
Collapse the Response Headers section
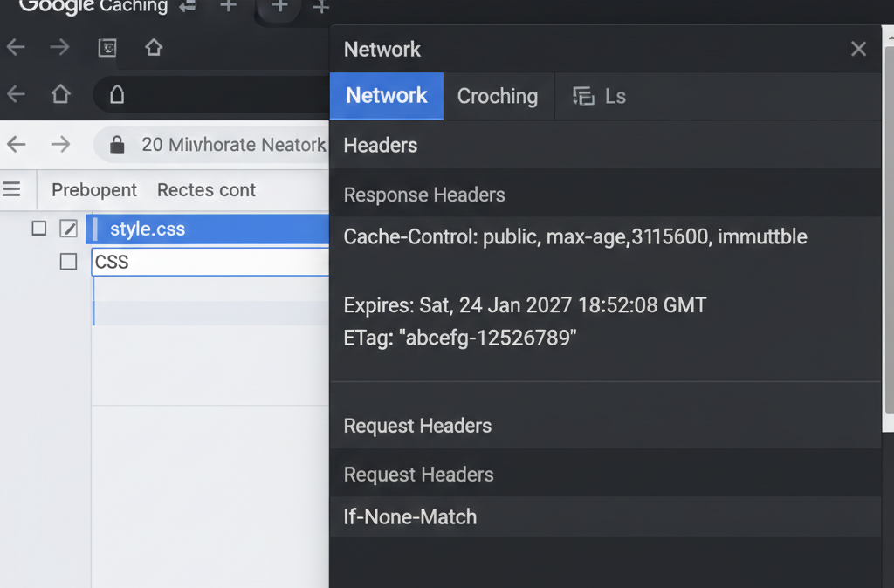(424, 195)
